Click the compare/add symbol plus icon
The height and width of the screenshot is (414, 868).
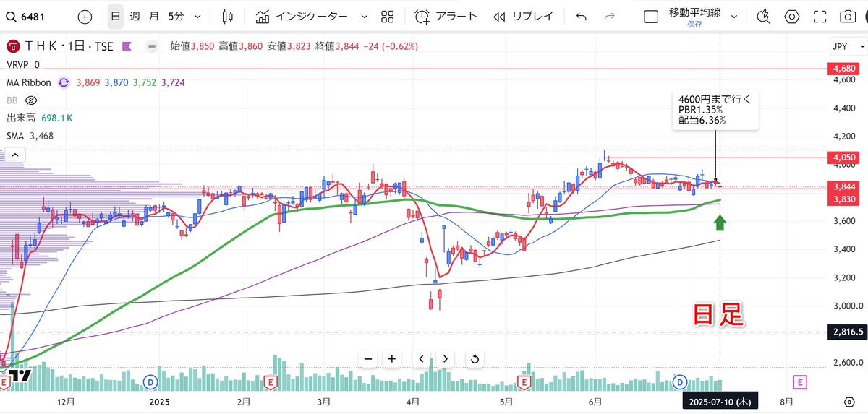[x=85, y=17]
